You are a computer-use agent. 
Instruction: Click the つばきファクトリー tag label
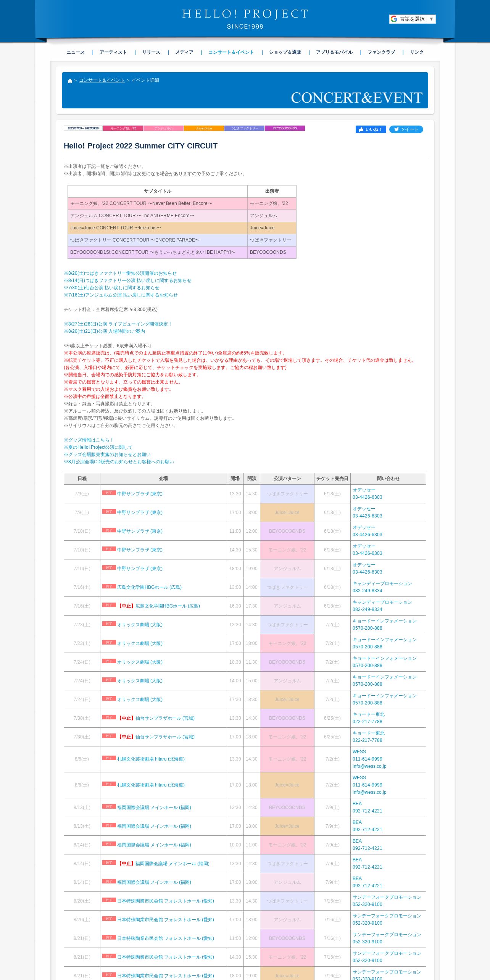(244, 128)
